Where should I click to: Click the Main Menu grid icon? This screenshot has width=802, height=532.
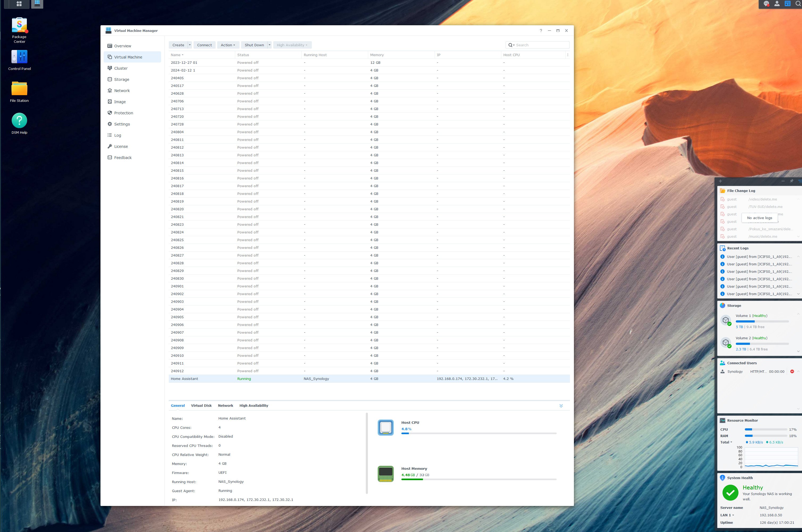(19, 4)
